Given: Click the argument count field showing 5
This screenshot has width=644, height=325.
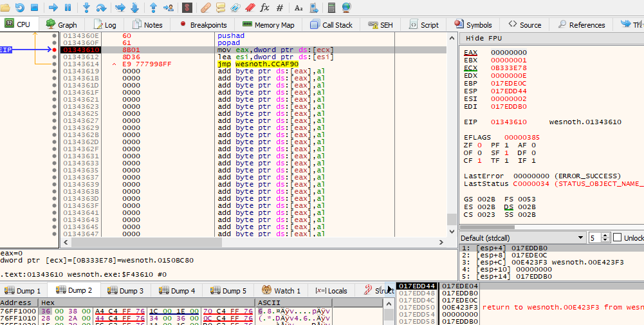Looking at the screenshot, I should tap(595, 238).
